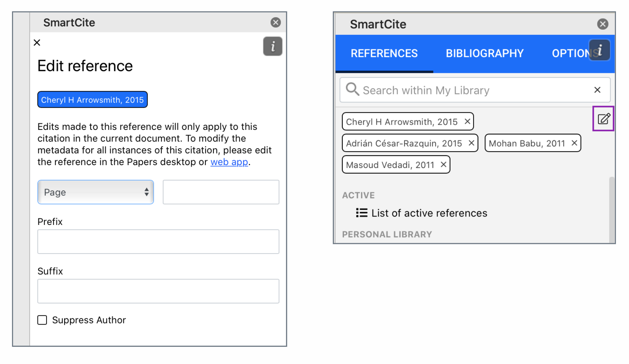Close the Edit reference view with X
The width and height of the screenshot is (629, 364).
click(37, 43)
